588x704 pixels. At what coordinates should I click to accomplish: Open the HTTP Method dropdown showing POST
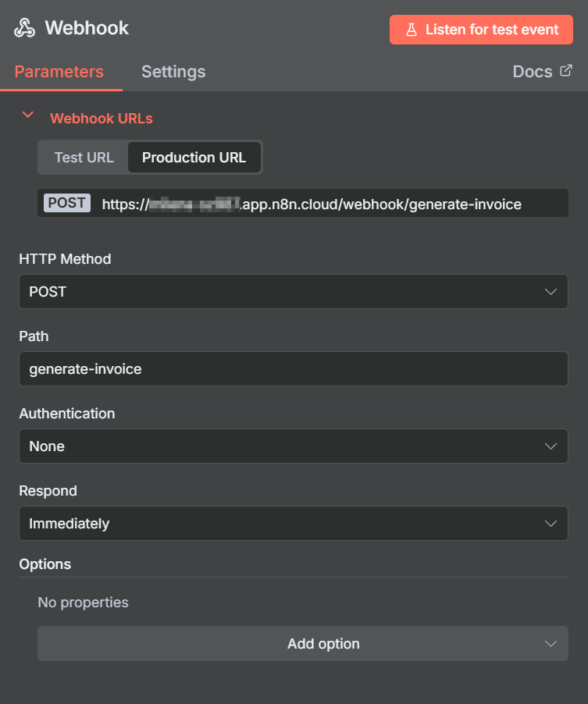point(293,291)
